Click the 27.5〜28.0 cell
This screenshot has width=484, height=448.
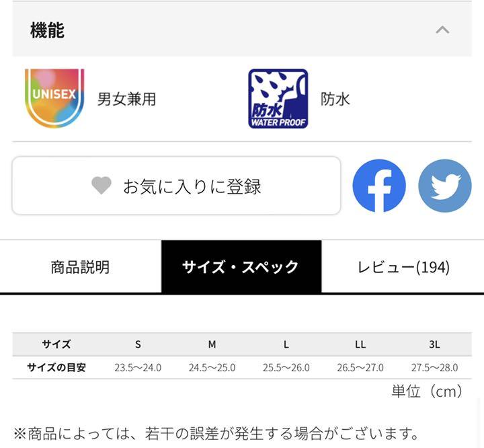pos(434,368)
